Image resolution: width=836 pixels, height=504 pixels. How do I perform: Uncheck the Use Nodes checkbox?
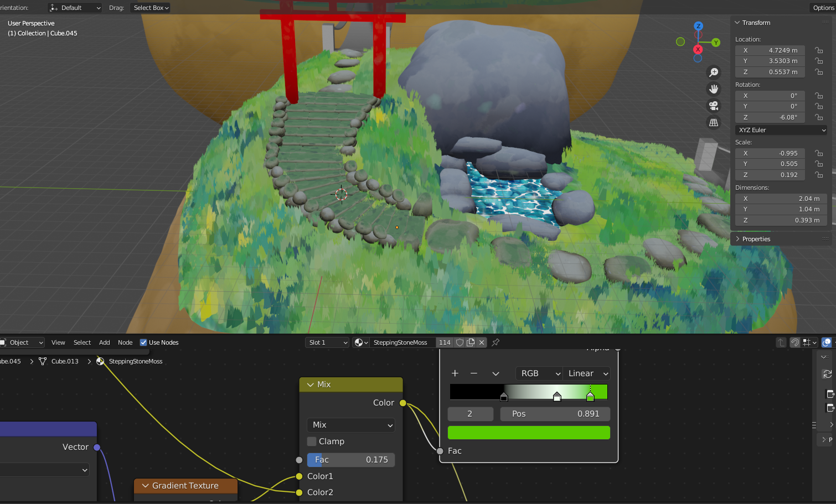[143, 342]
